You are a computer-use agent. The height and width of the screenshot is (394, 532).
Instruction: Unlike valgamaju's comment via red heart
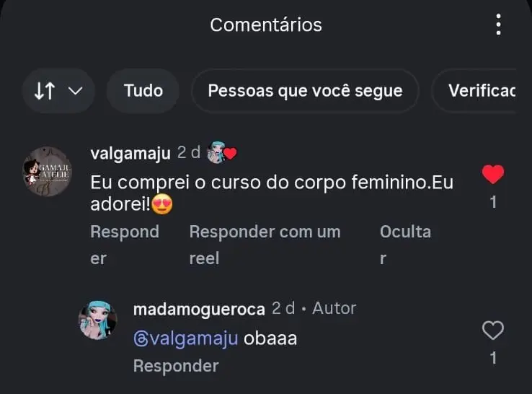[x=493, y=174]
